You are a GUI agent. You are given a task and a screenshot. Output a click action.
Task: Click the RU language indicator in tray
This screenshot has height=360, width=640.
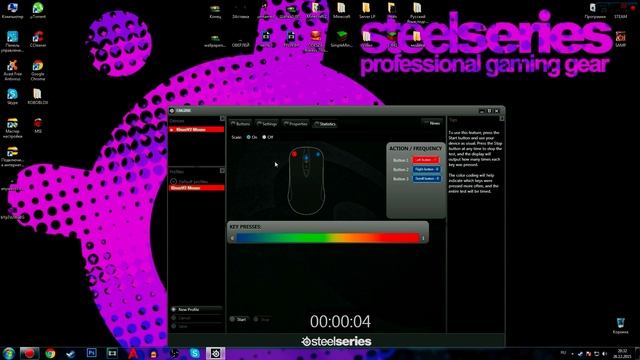563,353
